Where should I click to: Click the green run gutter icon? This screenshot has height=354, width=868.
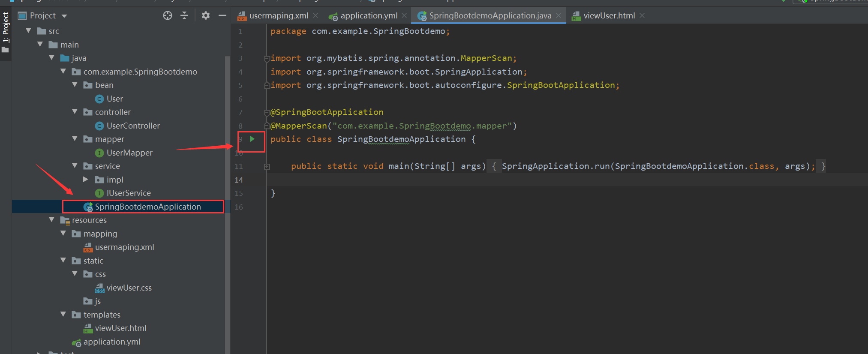252,139
